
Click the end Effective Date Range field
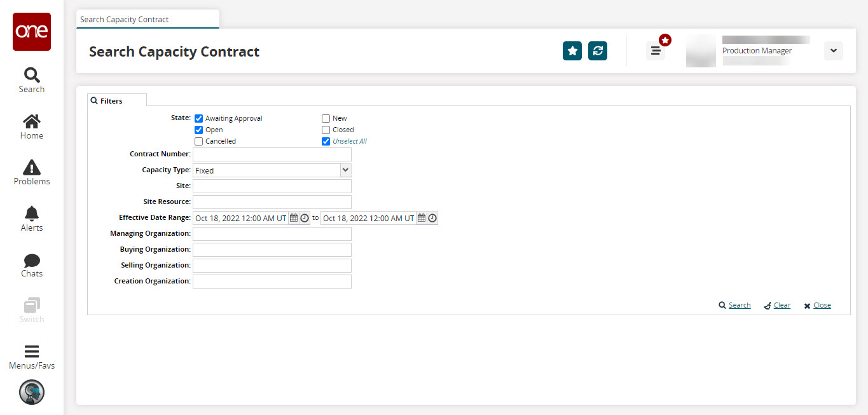tap(369, 218)
